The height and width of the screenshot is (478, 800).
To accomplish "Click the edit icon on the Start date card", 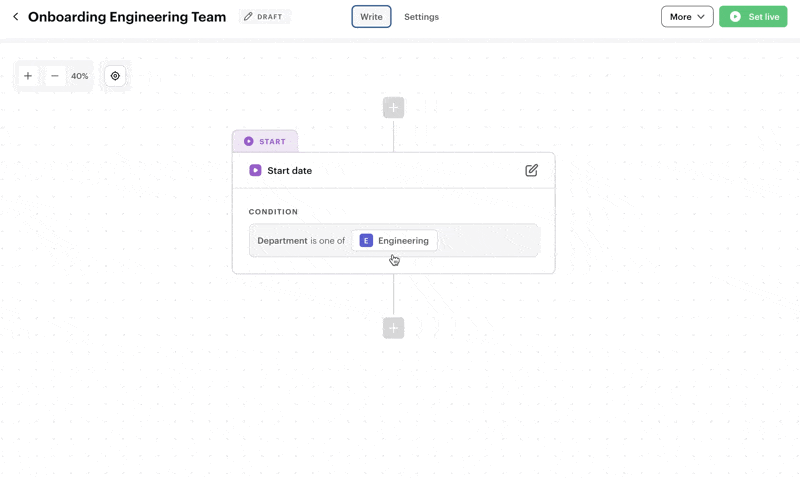I will pos(531,171).
